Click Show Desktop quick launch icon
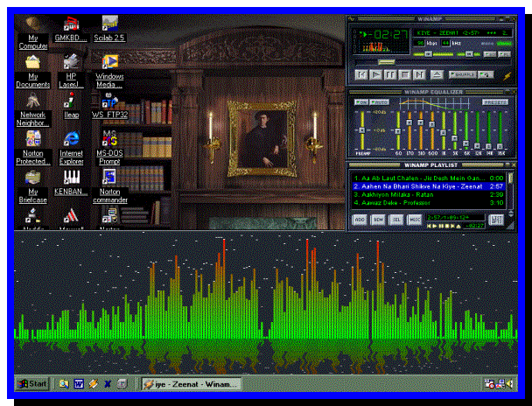 coord(122,384)
